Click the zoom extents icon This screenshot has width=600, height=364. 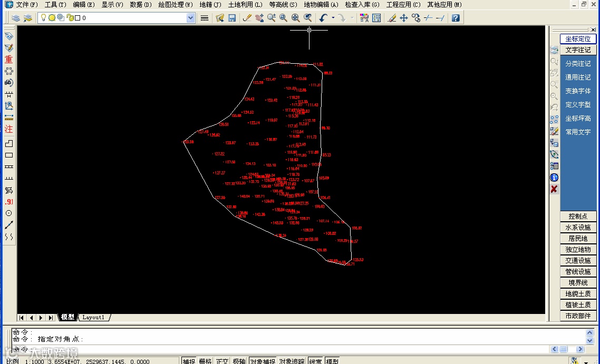tap(295, 18)
